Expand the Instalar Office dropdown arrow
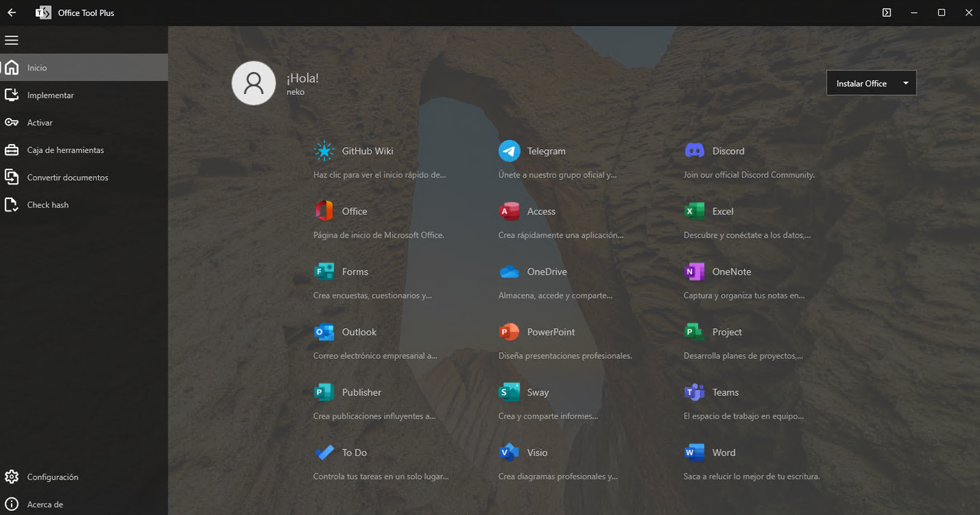 [906, 83]
